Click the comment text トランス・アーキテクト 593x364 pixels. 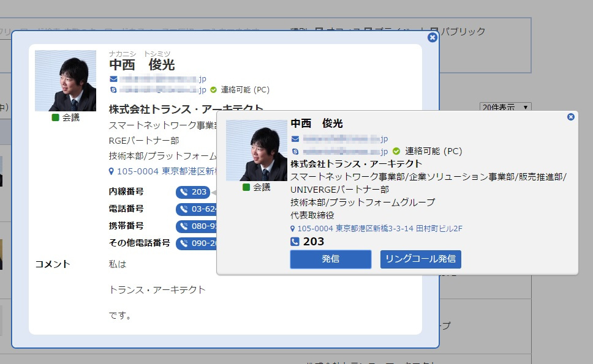point(157,289)
